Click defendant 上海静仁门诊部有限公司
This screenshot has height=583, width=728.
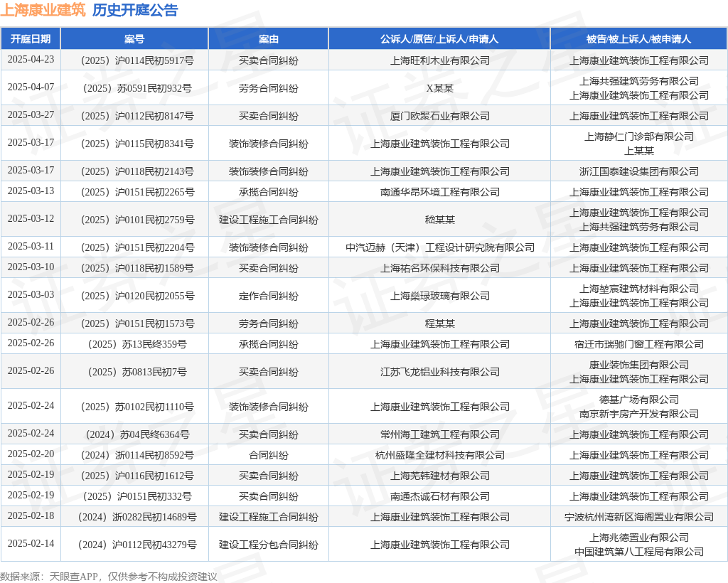tap(639, 137)
